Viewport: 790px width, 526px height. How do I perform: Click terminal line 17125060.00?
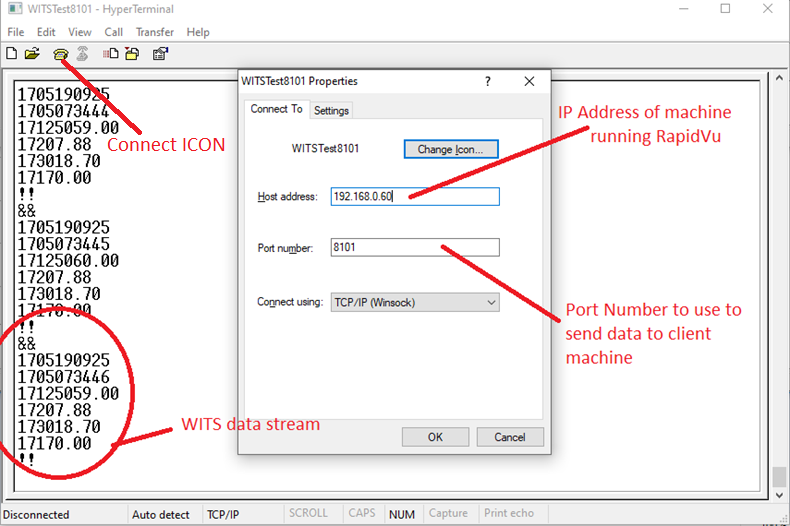pos(69,260)
